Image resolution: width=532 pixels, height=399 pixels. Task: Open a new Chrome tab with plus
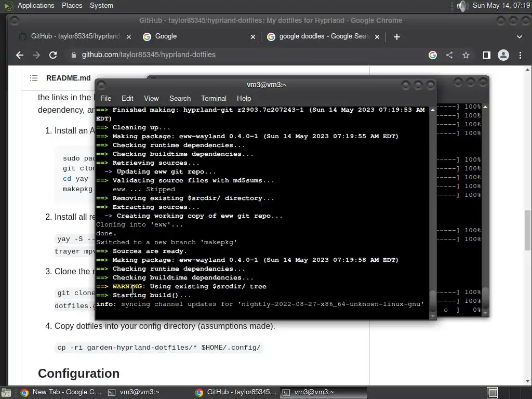(x=396, y=37)
